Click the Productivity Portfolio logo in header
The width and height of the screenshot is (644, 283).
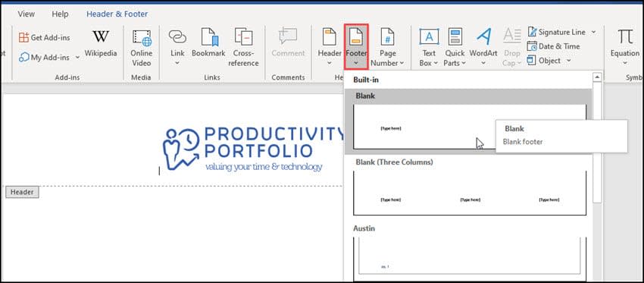click(x=252, y=149)
